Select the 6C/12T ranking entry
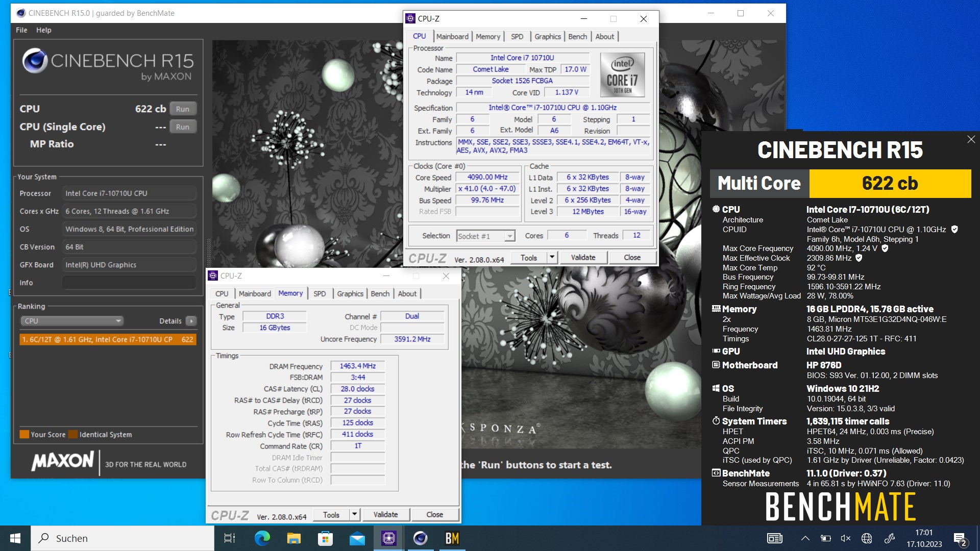The image size is (980, 551). 108,339
